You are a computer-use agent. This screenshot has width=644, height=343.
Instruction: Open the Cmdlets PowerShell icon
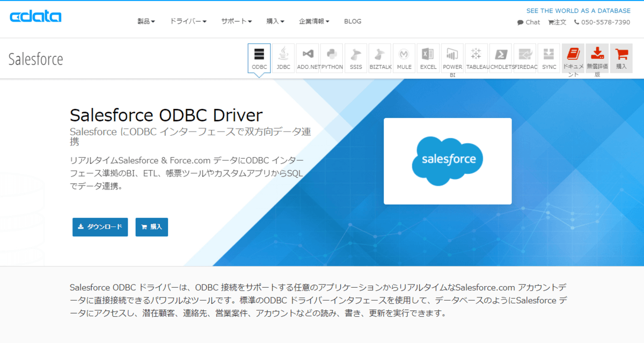501,59
